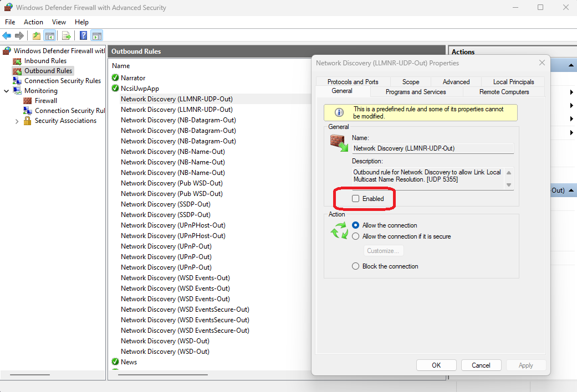Click the green check icon beside News
The width and height of the screenshot is (577, 392).
pyautogui.click(x=115, y=362)
